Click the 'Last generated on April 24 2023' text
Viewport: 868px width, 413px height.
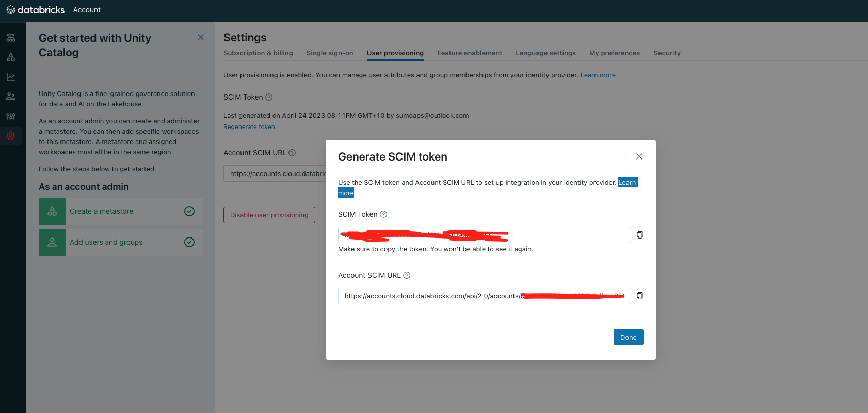click(346, 116)
